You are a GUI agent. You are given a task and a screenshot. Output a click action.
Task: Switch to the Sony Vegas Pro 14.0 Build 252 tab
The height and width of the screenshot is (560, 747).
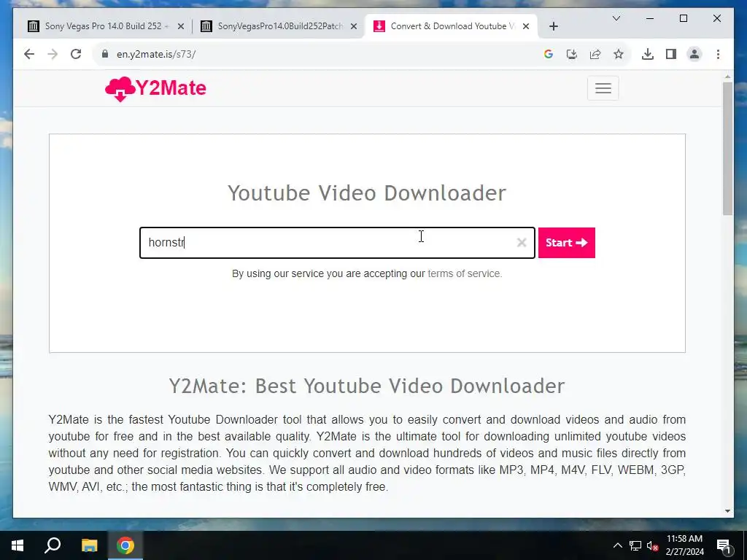[105, 26]
